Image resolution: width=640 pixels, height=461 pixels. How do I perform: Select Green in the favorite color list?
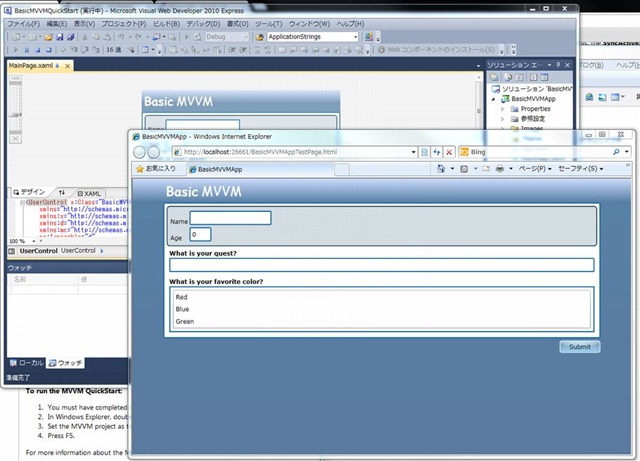pos(183,322)
